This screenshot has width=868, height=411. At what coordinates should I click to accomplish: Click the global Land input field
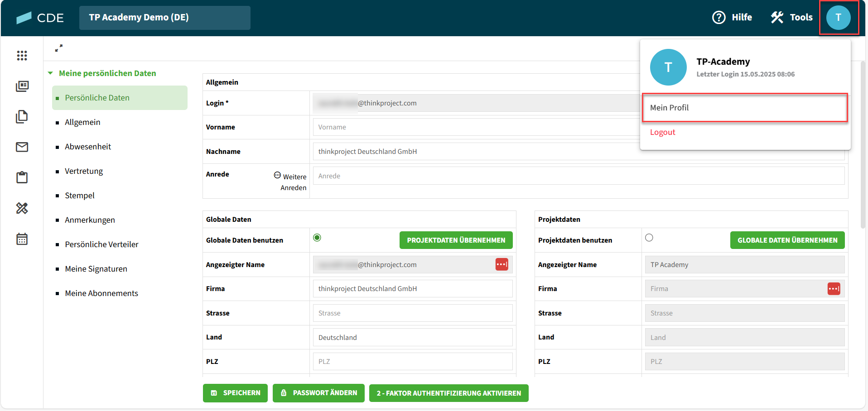coord(413,338)
